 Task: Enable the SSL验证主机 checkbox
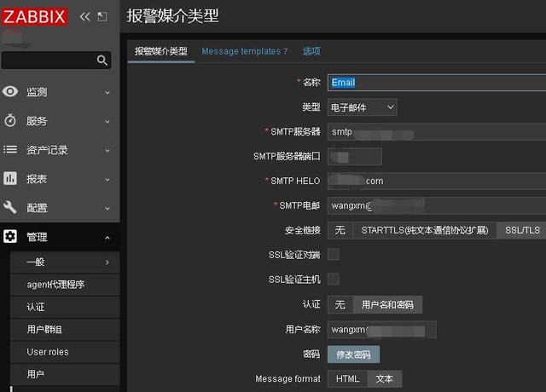pyautogui.click(x=334, y=279)
